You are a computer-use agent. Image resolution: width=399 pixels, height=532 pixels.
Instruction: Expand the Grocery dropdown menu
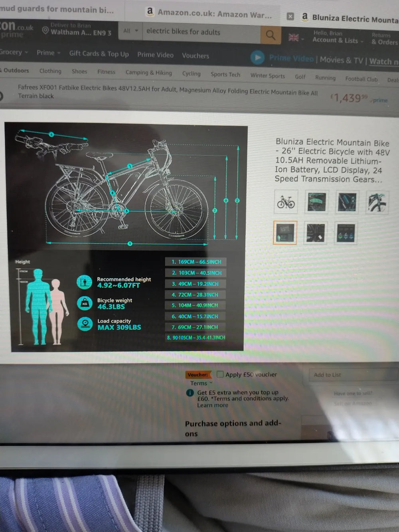(14, 52)
